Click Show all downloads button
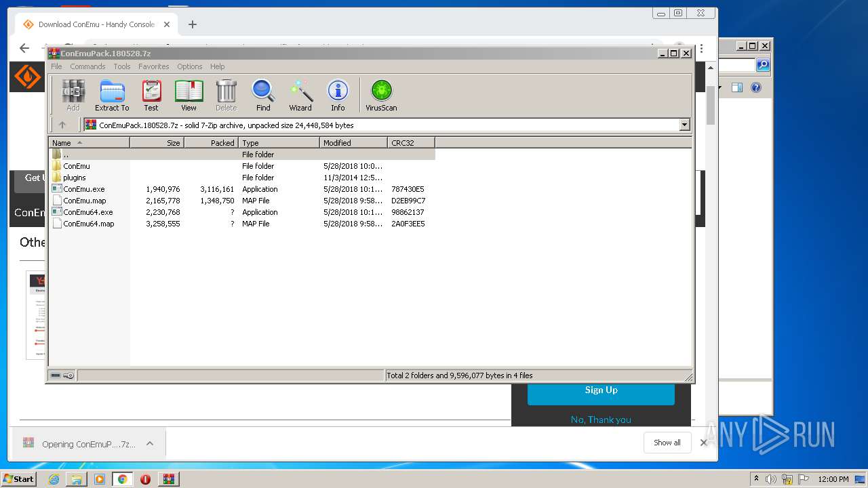The height and width of the screenshot is (488, 868). [667, 443]
